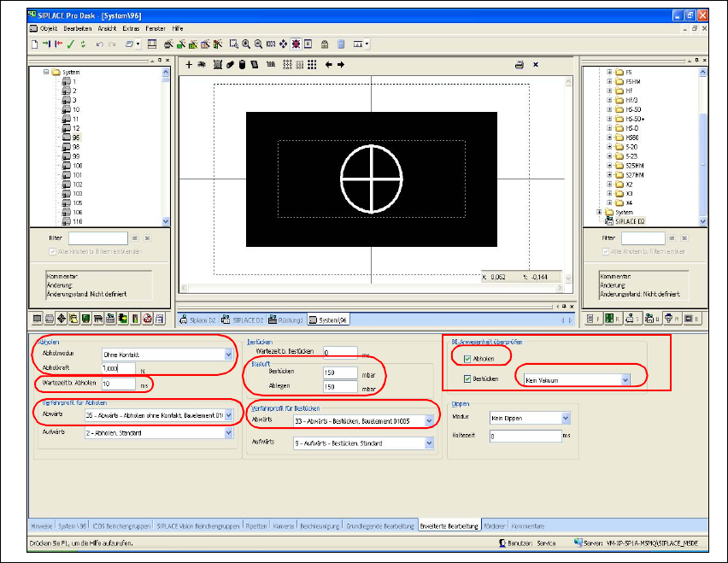Screen dimensions: 728x563
Task: Click the zoom in magnifier icon
Action: click(x=245, y=44)
